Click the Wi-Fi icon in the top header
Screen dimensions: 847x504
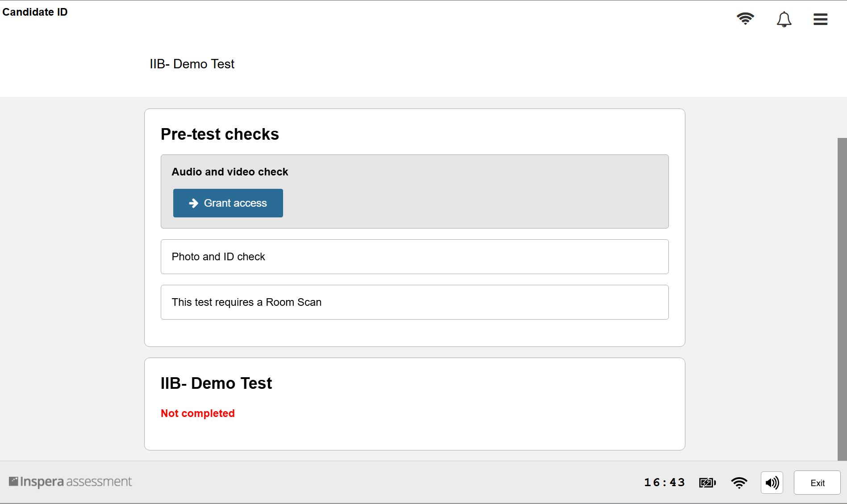click(x=745, y=19)
